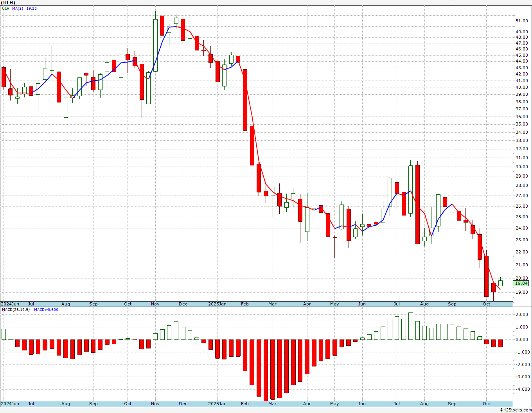Click Mar on the MACD panel time axis
The height and width of the screenshot is (413, 532).
tap(272, 404)
